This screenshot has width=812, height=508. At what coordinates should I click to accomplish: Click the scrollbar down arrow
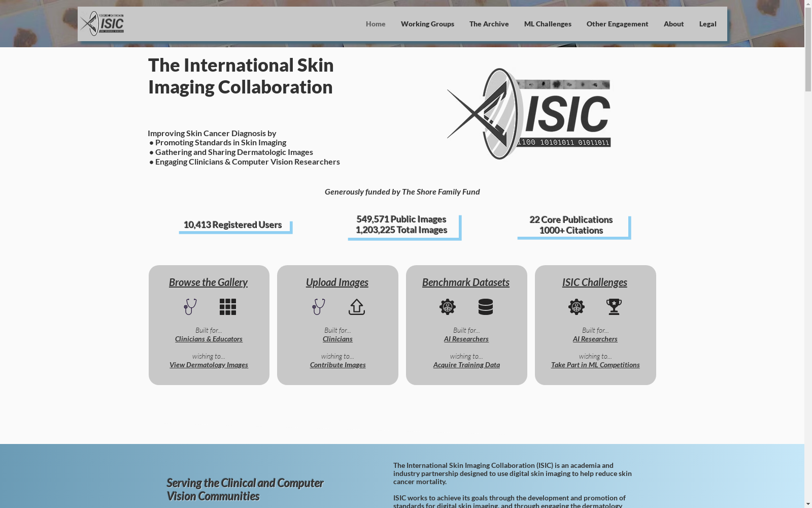click(808, 504)
